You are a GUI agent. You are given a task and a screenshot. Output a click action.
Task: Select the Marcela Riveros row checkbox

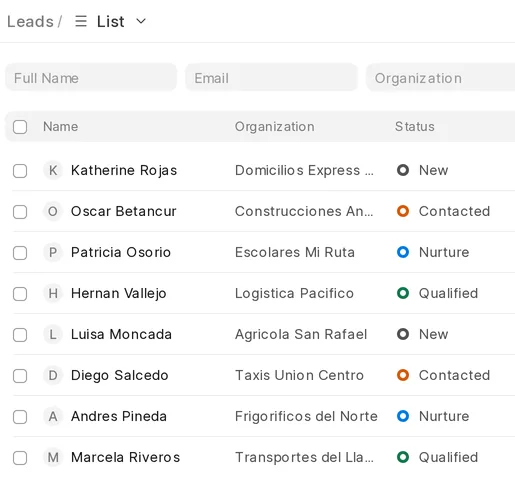[x=20, y=458]
